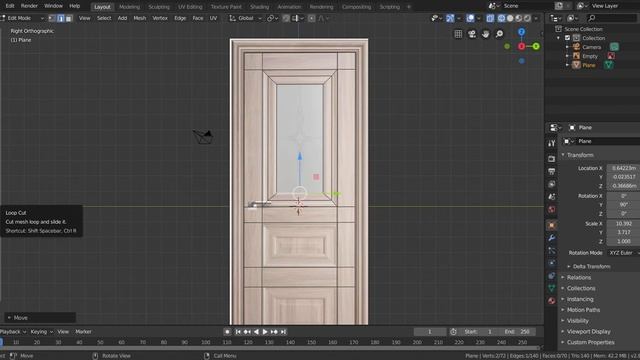
Task: Click the blue Z axis gizmo ball
Action: click(521, 32)
